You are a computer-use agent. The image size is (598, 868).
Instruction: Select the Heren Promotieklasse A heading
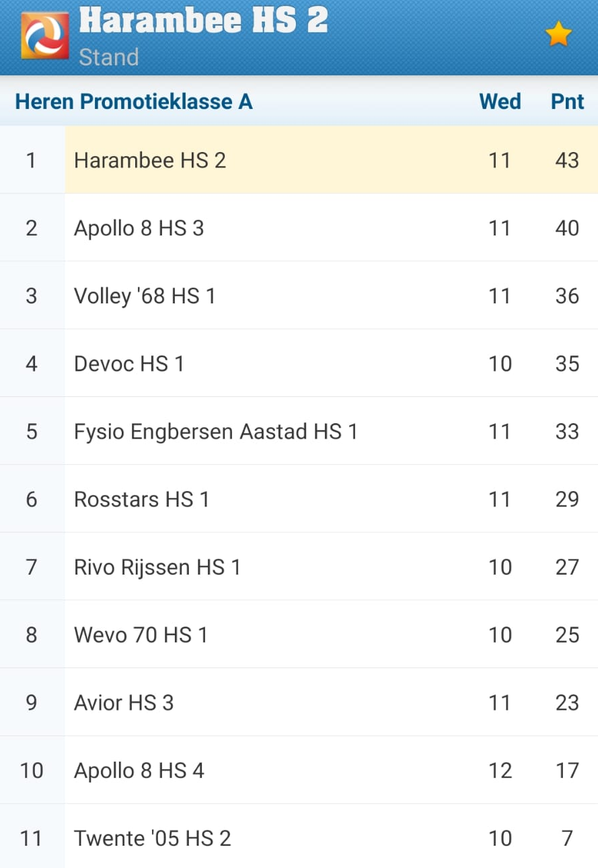134,102
